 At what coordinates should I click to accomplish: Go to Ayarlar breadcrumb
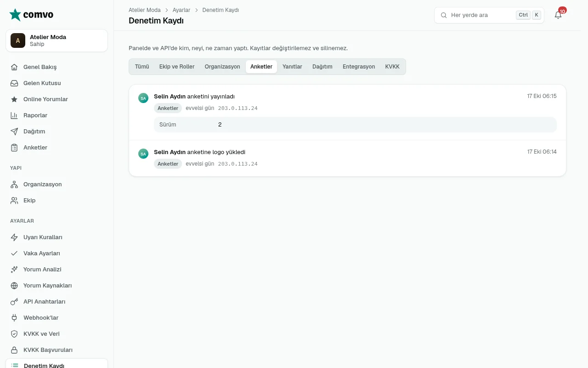(181, 10)
